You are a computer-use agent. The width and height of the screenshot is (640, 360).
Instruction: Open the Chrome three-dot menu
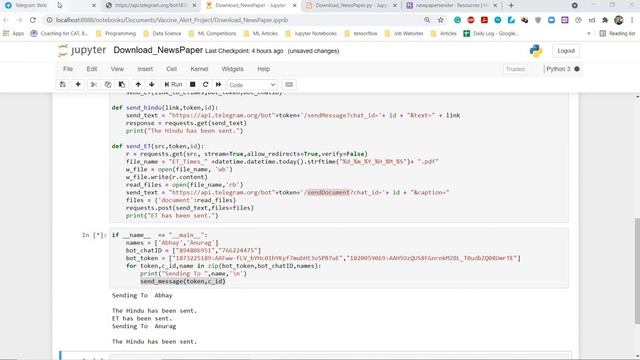(632, 20)
